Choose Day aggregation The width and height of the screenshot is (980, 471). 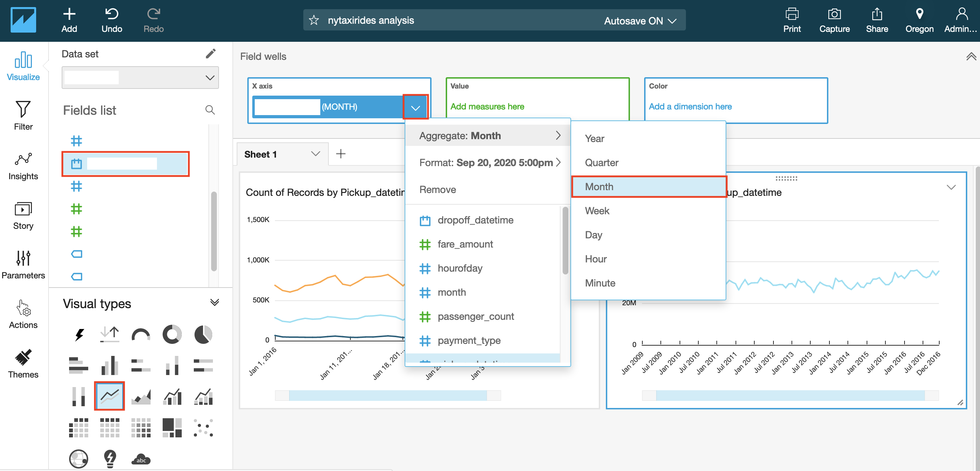(x=648, y=234)
